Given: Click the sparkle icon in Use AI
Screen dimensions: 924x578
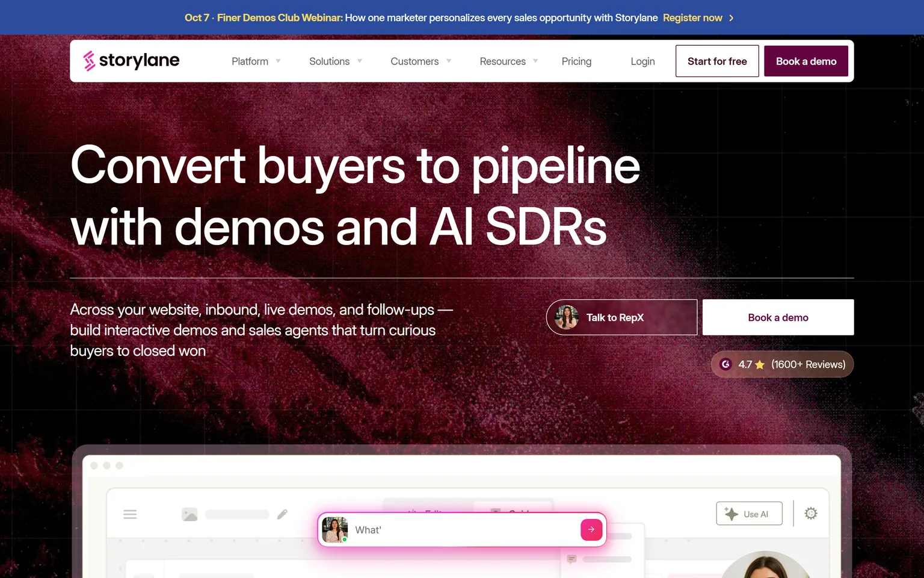Looking at the screenshot, I should click(x=731, y=514).
